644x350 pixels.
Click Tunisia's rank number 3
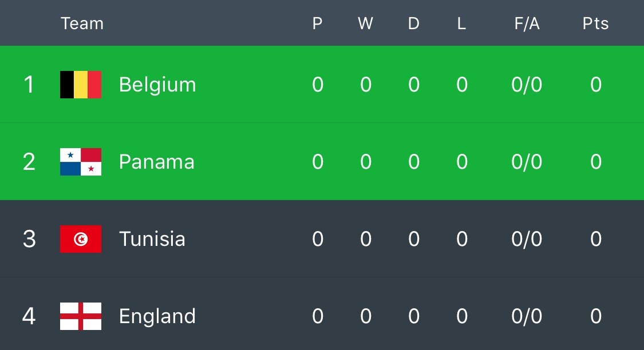29,239
